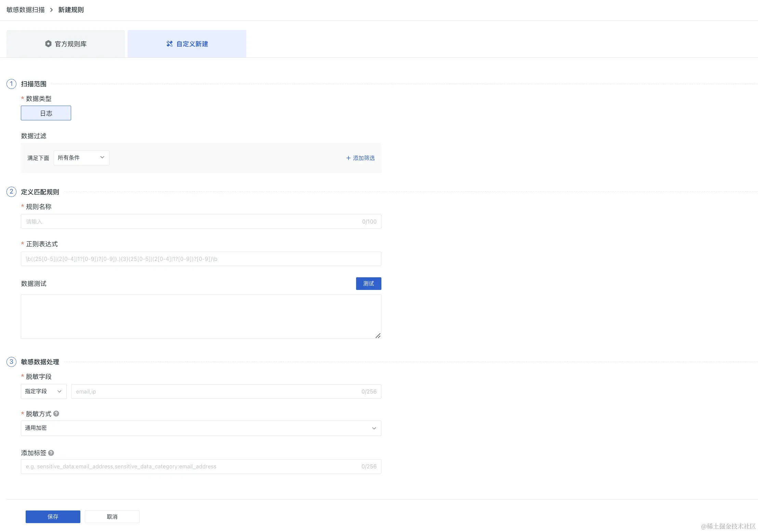Click the plus icon before 添加筛选
The height and width of the screenshot is (532, 758).
348,158
